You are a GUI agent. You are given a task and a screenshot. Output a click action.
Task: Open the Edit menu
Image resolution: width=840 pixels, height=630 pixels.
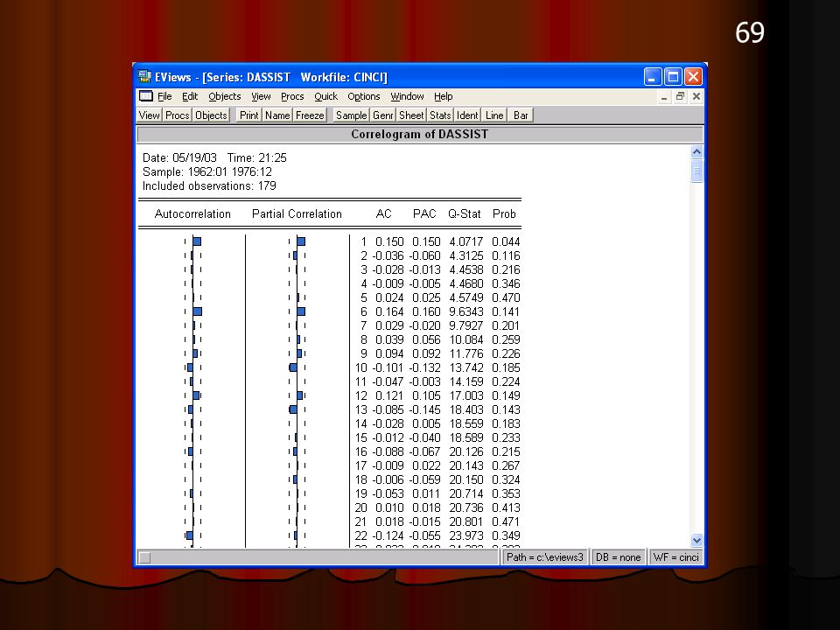[190, 96]
